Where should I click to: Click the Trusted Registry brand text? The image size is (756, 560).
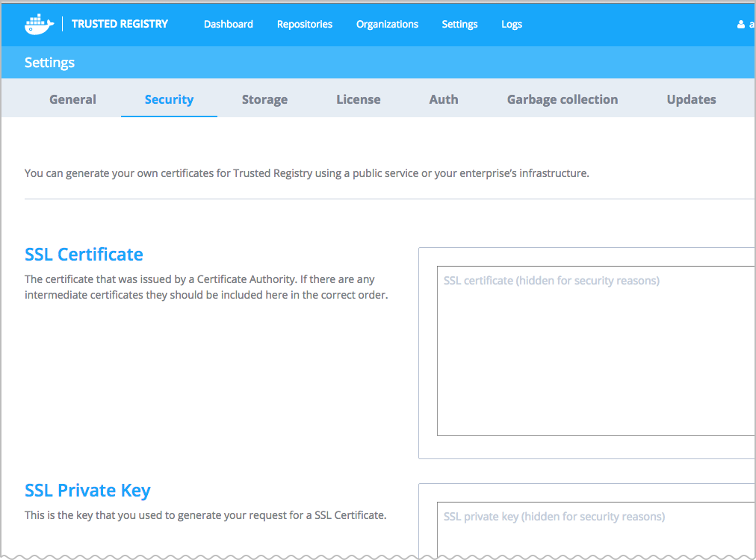[x=120, y=24]
